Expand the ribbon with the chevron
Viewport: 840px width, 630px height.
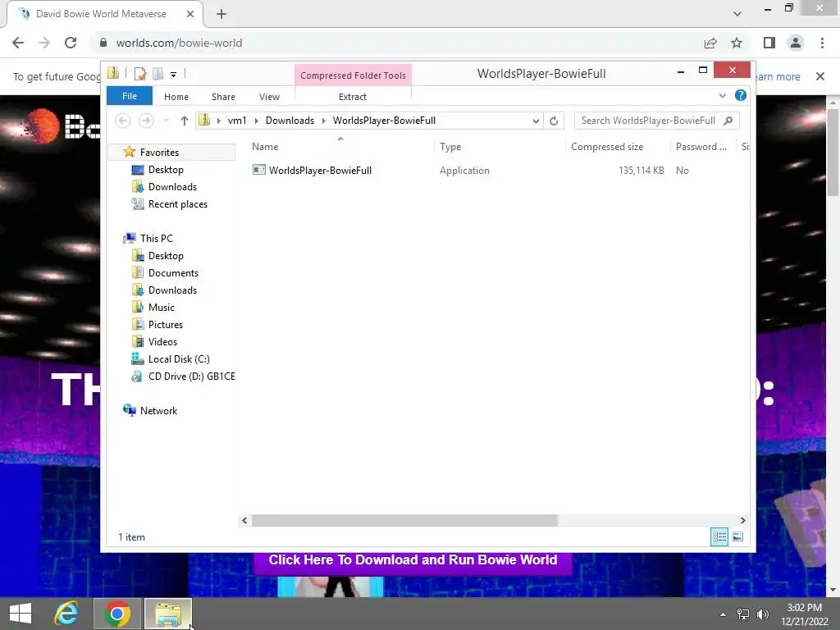pyautogui.click(x=722, y=96)
